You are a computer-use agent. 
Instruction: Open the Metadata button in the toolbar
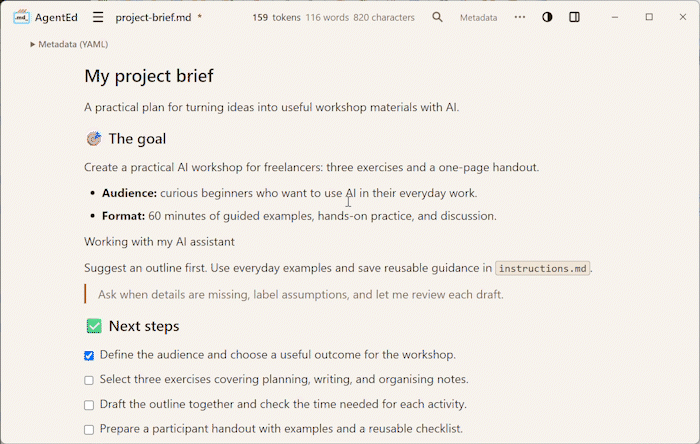(479, 18)
